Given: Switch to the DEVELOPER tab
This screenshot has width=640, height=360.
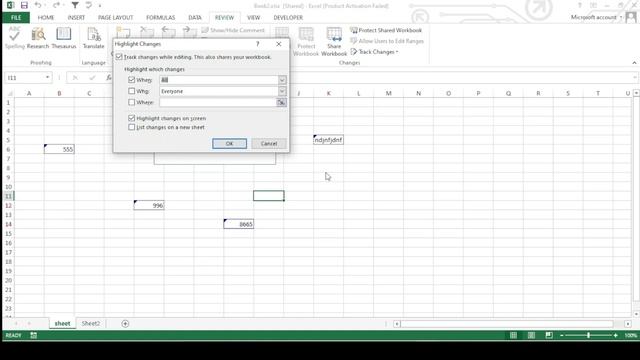Looking at the screenshot, I should pyautogui.click(x=288, y=18).
